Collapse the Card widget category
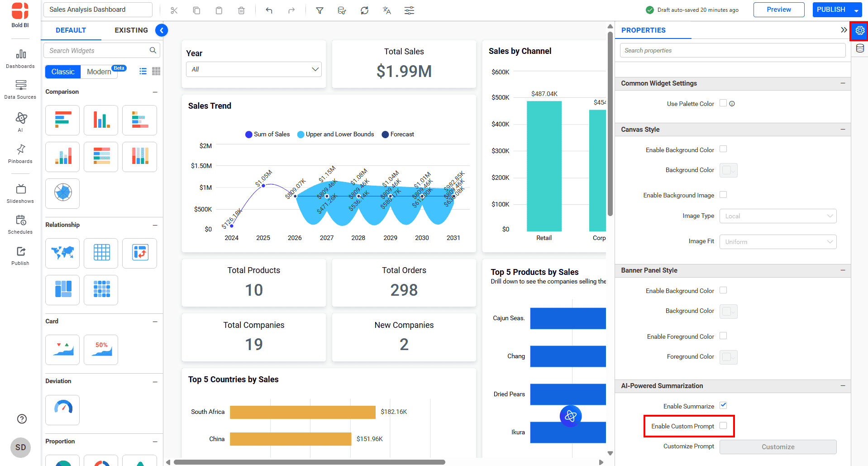The image size is (868, 466). pos(155,322)
